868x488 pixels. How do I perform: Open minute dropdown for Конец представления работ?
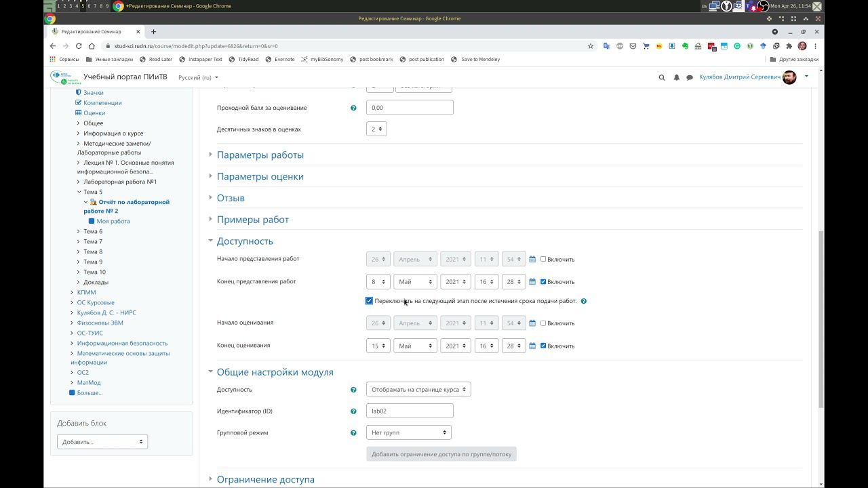[x=514, y=281]
